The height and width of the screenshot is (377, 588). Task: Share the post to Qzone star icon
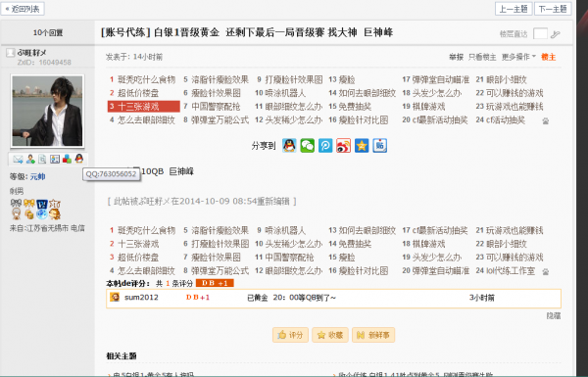point(362,145)
